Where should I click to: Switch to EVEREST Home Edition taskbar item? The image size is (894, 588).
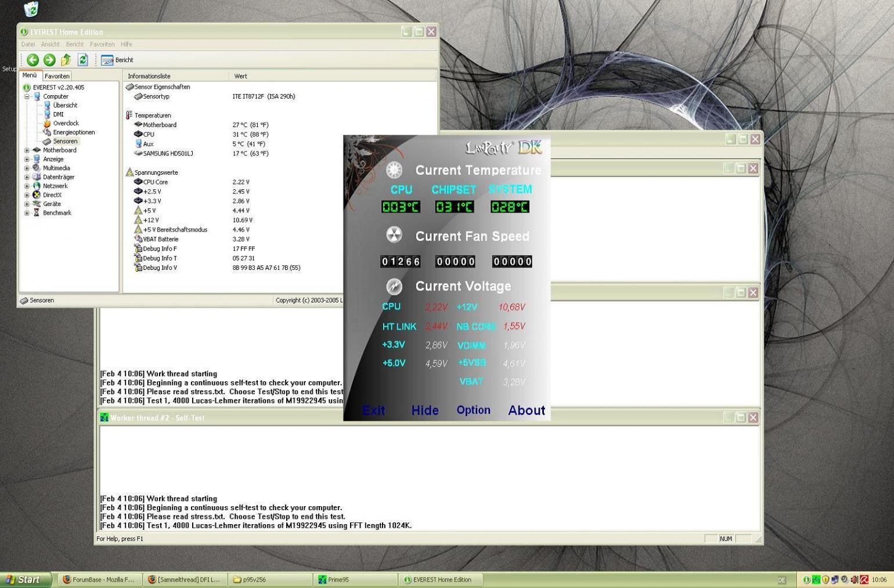click(441, 579)
